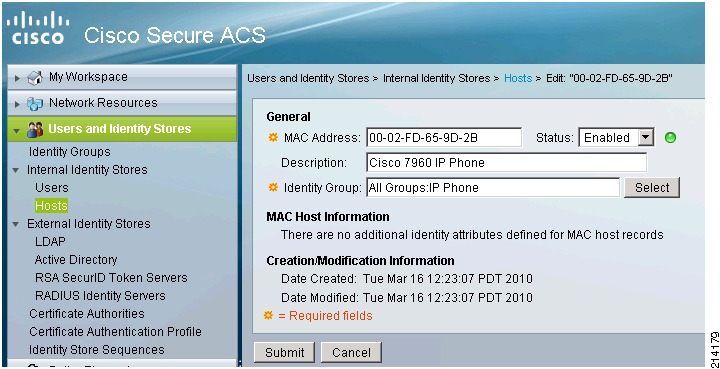Screen dimensions: 720x369
Task: Click the Cancel button
Action: [351, 352]
